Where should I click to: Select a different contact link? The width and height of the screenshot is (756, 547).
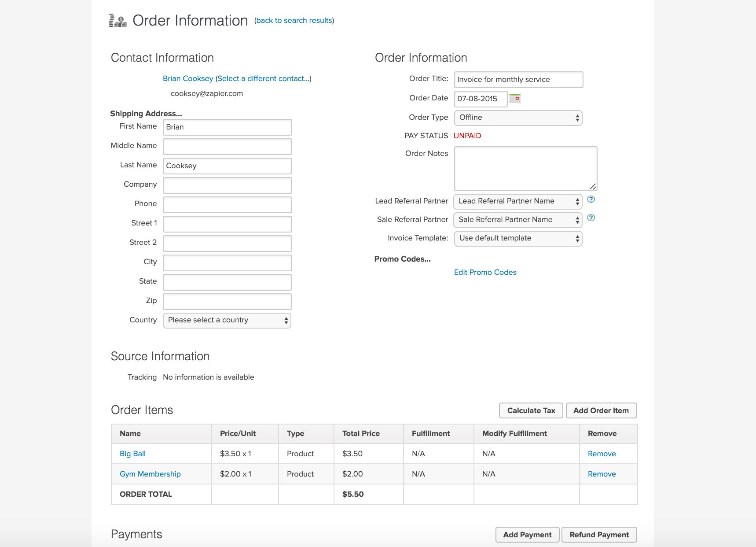[263, 78]
